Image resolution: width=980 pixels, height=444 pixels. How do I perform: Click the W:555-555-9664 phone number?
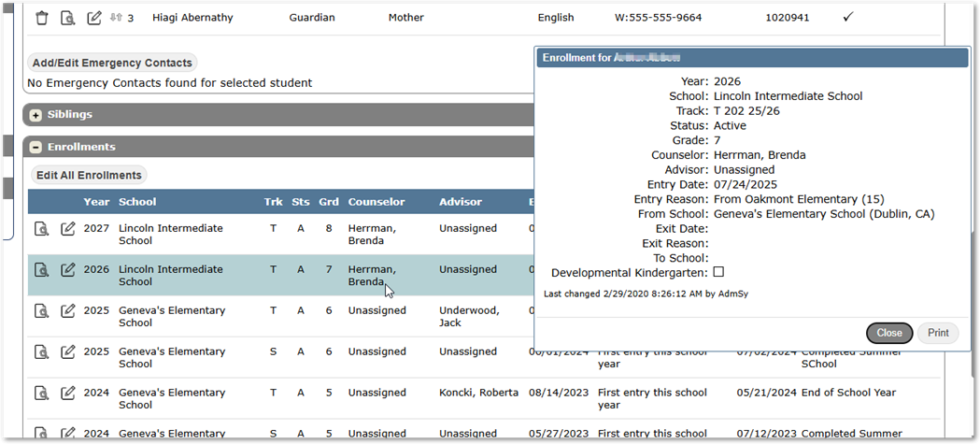click(658, 18)
